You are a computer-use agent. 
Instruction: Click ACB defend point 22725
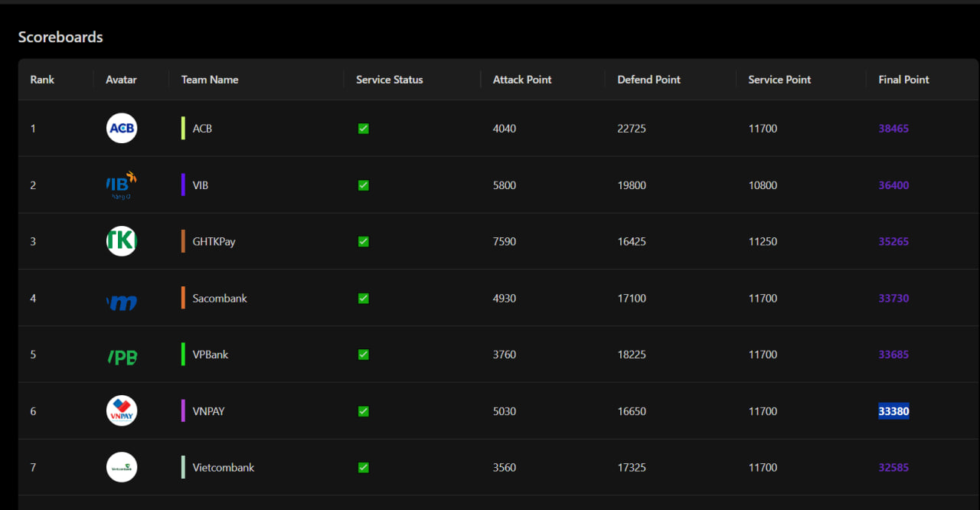point(632,129)
